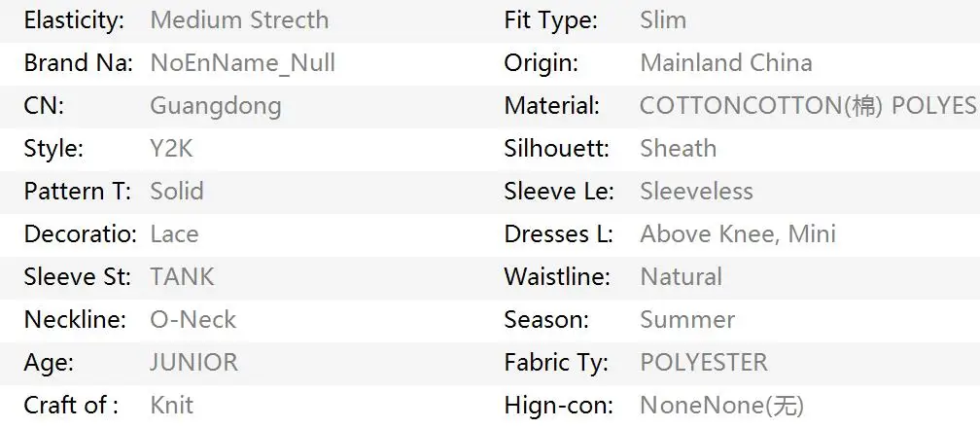The height and width of the screenshot is (428, 980).
Task: Select the Natural waistline value
Action: click(681, 277)
